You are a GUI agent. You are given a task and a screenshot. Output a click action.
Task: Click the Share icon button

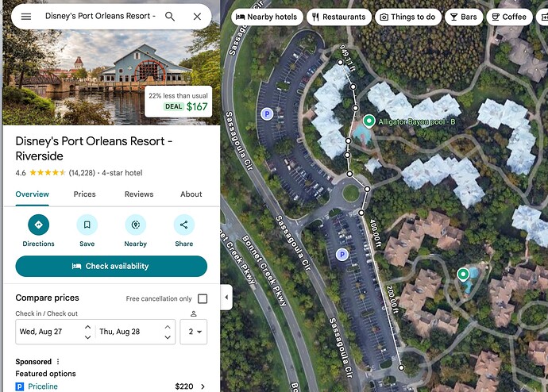(183, 225)
